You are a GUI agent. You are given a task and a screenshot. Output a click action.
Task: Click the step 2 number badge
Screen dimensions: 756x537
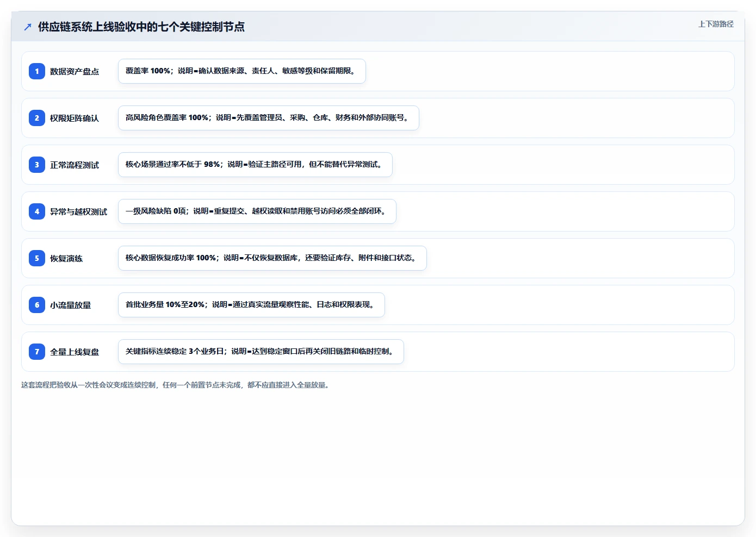pos(37,118)
